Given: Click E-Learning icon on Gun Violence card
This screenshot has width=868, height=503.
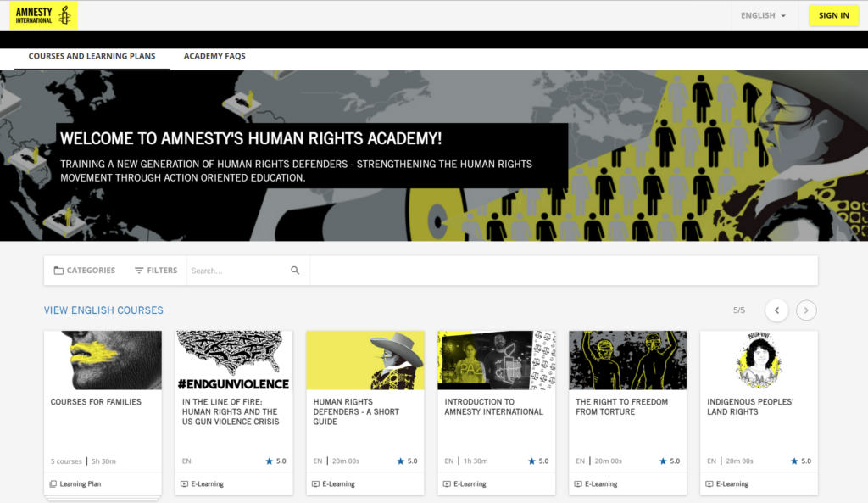Looking at the screenshot, I should 184,483.
